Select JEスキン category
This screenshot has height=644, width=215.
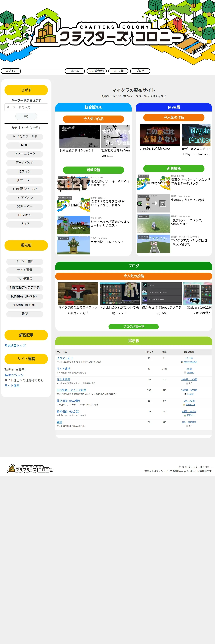click(x=25, y=172)
